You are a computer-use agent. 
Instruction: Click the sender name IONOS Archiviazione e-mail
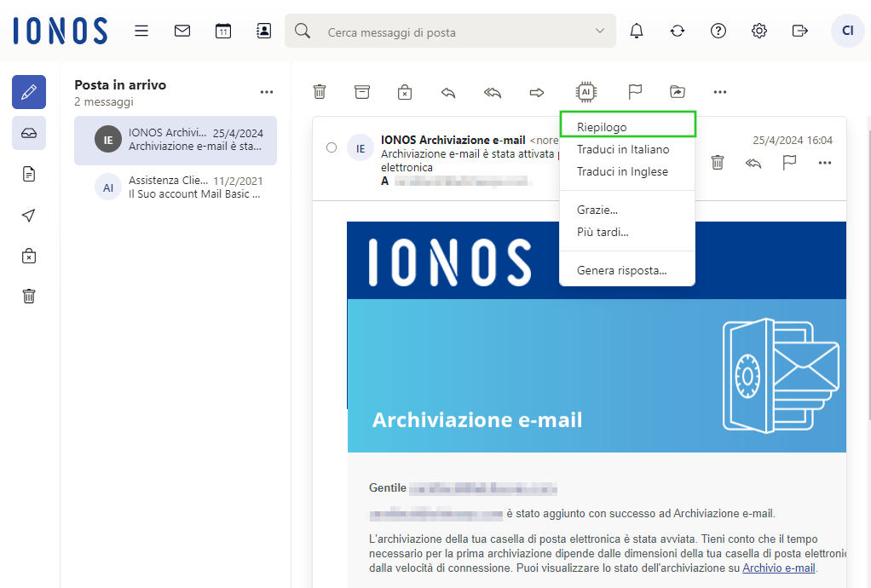point(453,140)
